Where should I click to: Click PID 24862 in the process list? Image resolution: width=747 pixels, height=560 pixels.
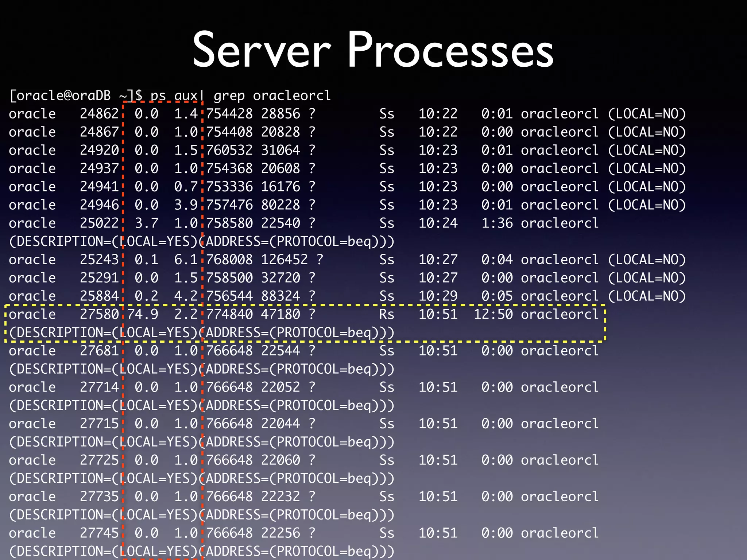point(99,114)
